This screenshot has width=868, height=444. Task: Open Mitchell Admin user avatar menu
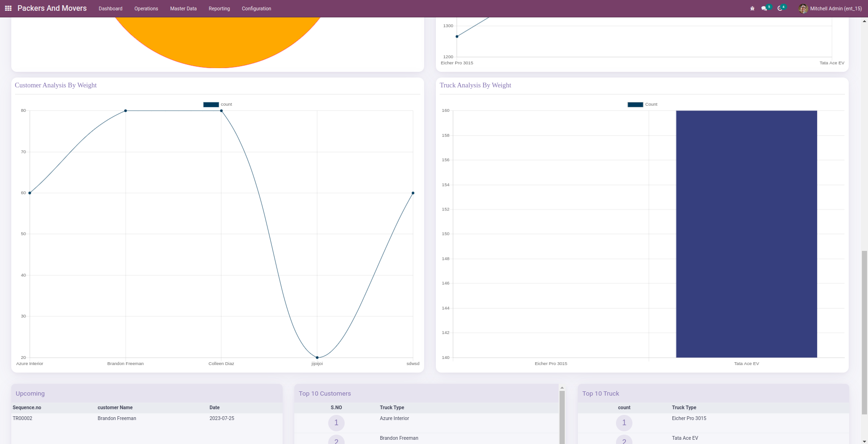(830, 8)
